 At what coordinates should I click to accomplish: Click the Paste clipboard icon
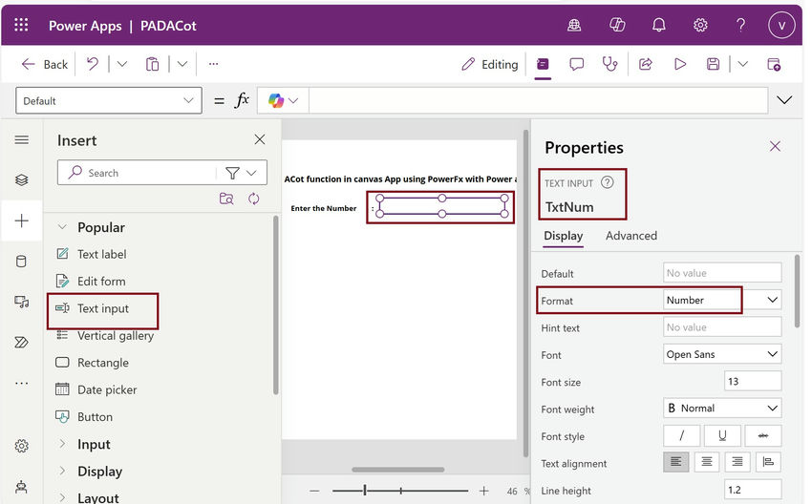(x=152, y=64)
